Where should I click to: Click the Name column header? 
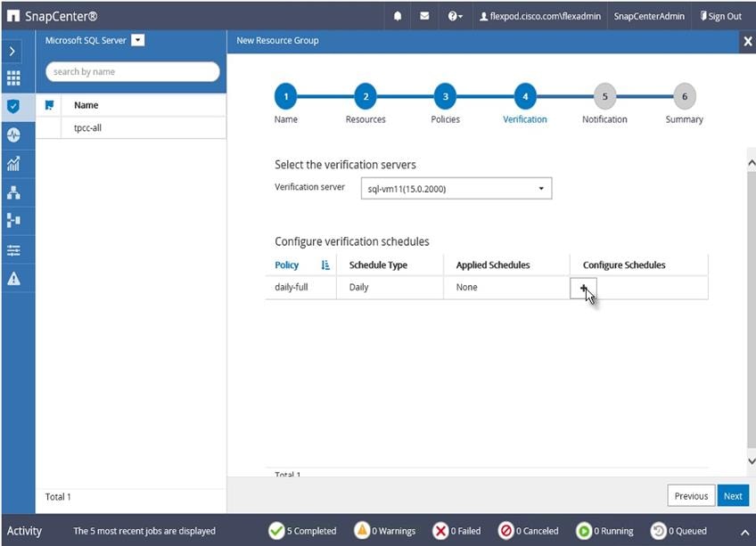[86, 105]
